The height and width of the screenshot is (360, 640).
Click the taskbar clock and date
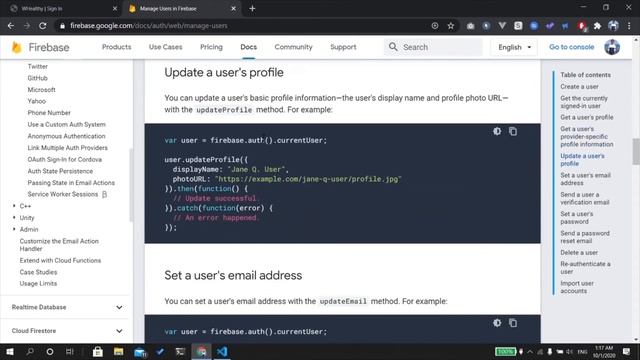[x=604, y=351]
